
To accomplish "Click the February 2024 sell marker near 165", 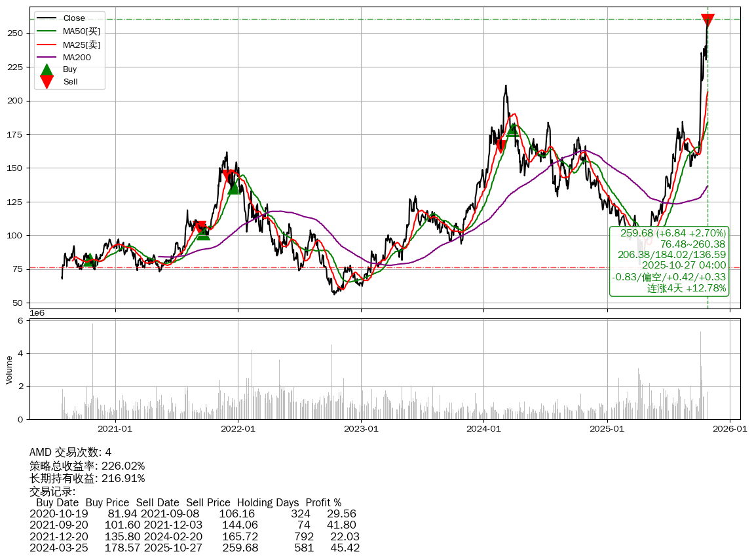I will (x=500, y=146).
